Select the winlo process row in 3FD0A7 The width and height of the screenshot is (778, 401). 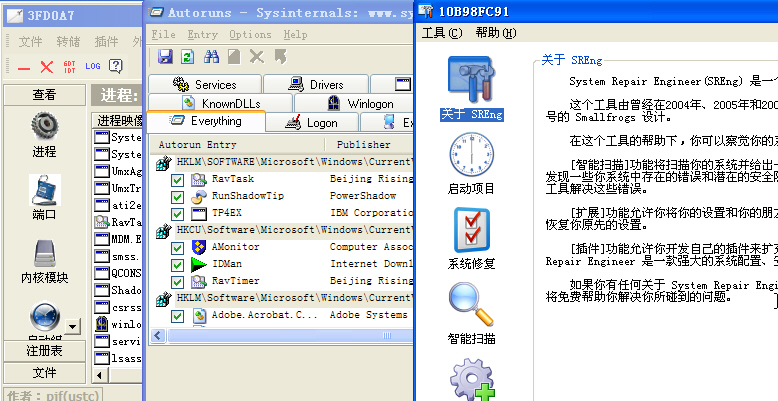[118, 324]
